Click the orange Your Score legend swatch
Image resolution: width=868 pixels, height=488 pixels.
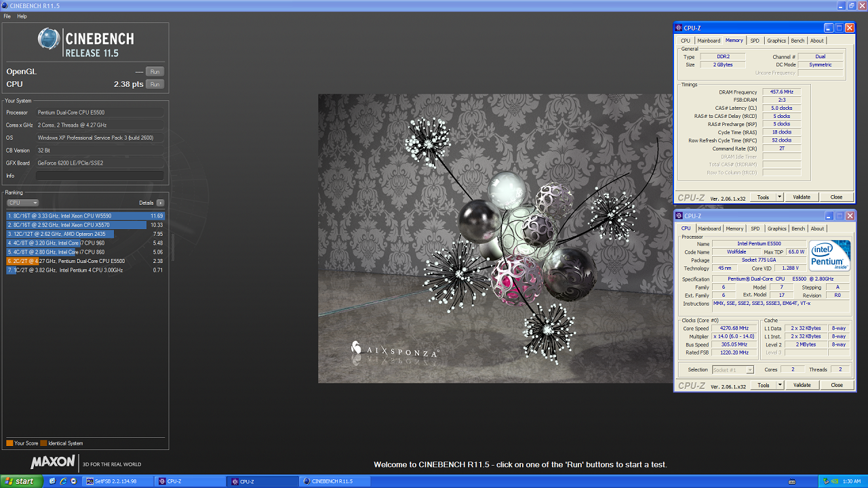pyautogui.click(x=9, y=443)
